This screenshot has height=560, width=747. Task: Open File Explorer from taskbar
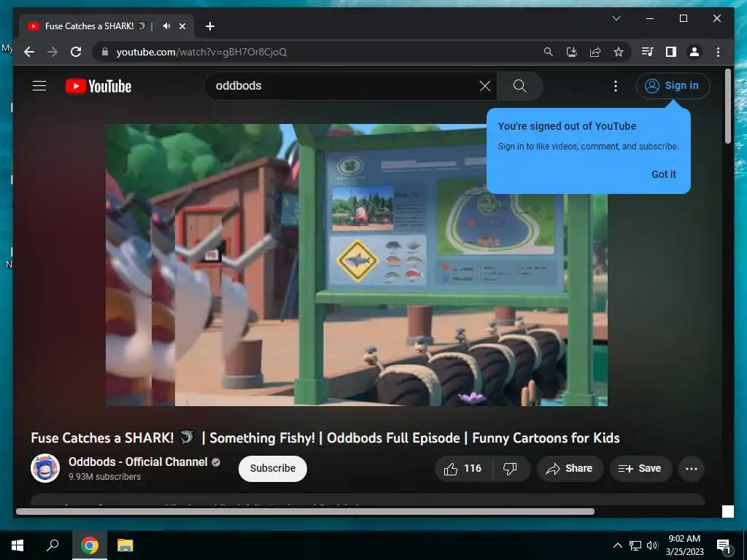pyautogui.click(x=125, y=545)
